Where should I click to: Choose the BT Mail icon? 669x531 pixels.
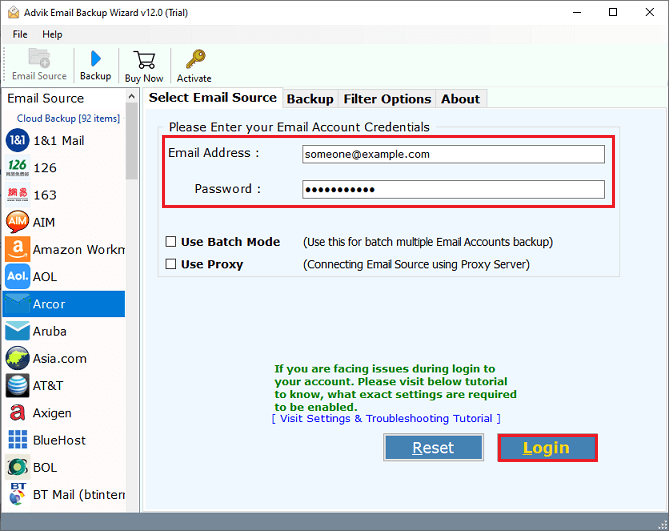point(17,494)
